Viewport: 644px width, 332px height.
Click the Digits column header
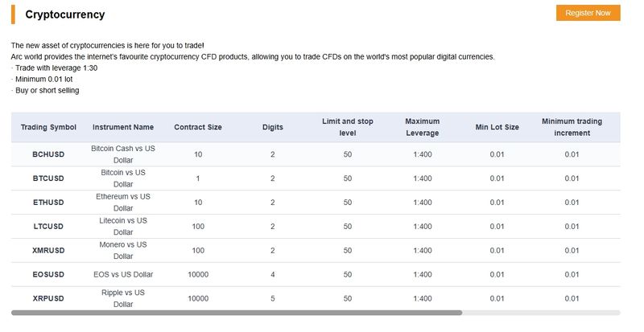coord(273,127)
